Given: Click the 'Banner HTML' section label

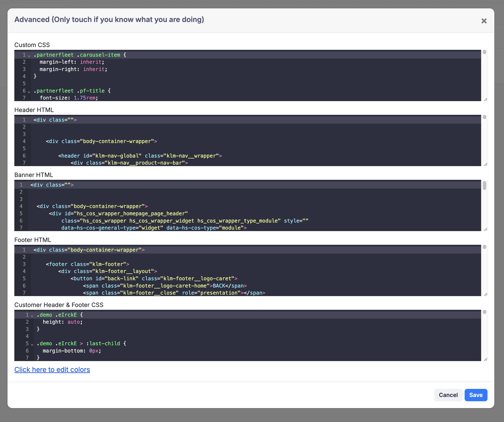Looking at the screenshot, I should [34, 175].
